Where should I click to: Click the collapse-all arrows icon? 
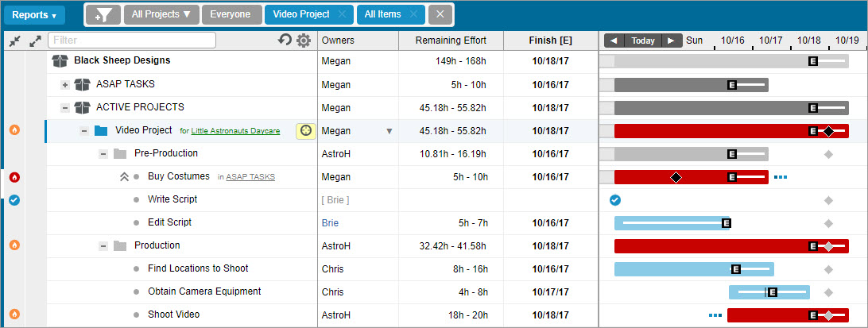15,41
